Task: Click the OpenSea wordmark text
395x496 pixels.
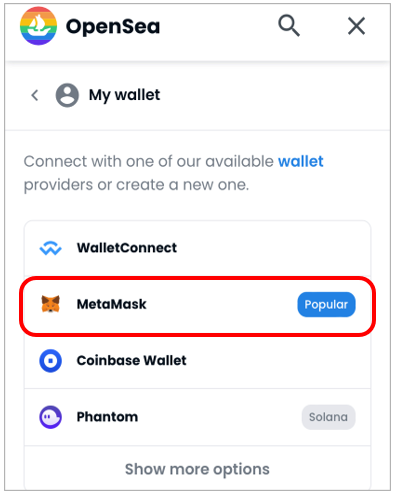Action: [113, 26]
